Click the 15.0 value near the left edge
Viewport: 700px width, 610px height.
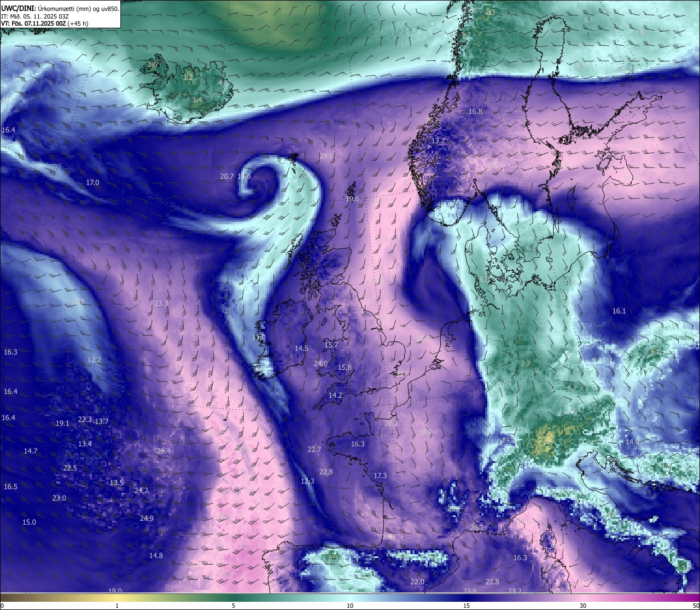click(x=29, y=522)
